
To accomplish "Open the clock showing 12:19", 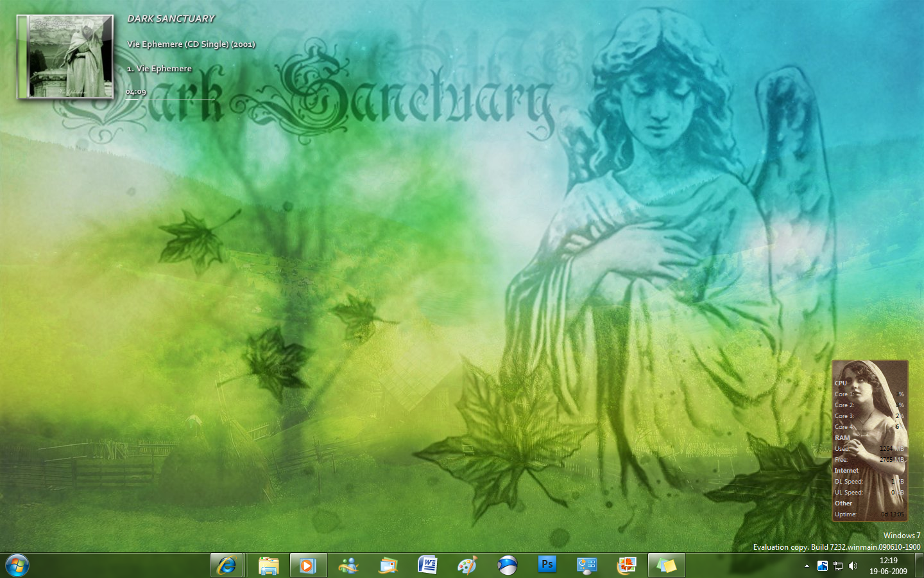I will click(x=888, y=566).
